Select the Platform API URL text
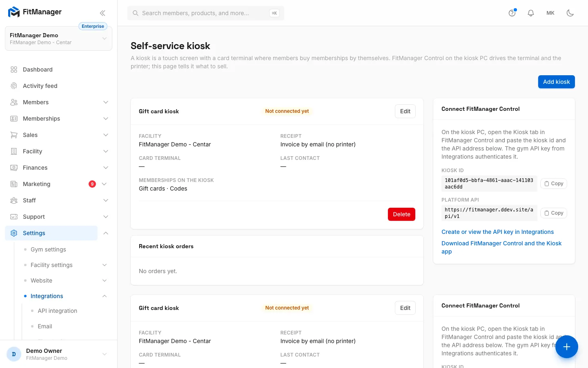Viewport: 588px width, 368px height. pos(489,213)
